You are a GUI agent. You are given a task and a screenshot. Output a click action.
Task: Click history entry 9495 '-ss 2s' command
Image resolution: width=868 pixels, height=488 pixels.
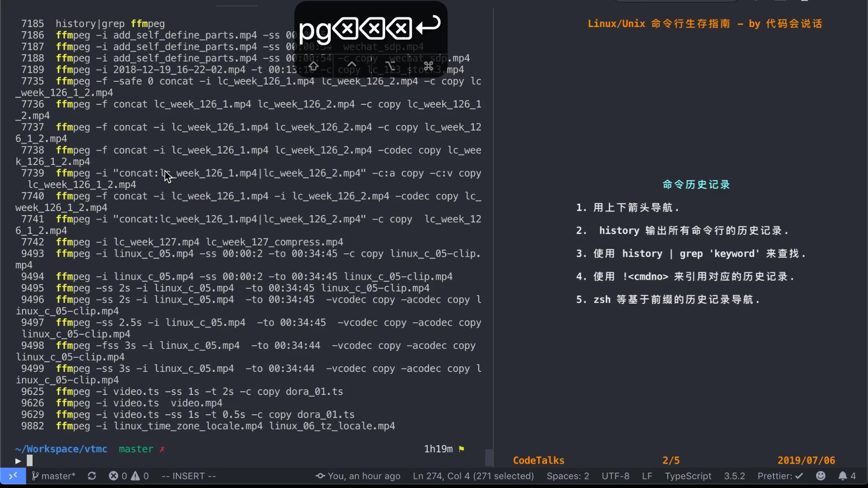225,288
